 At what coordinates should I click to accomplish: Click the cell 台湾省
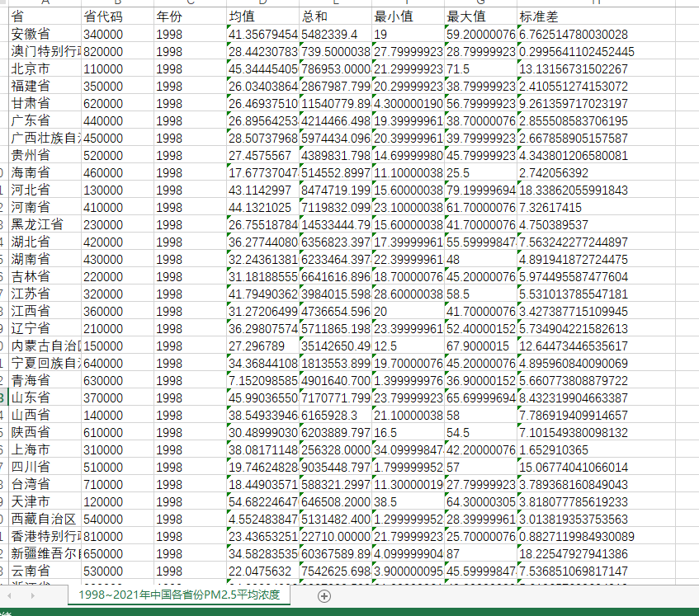coord(45,485)
